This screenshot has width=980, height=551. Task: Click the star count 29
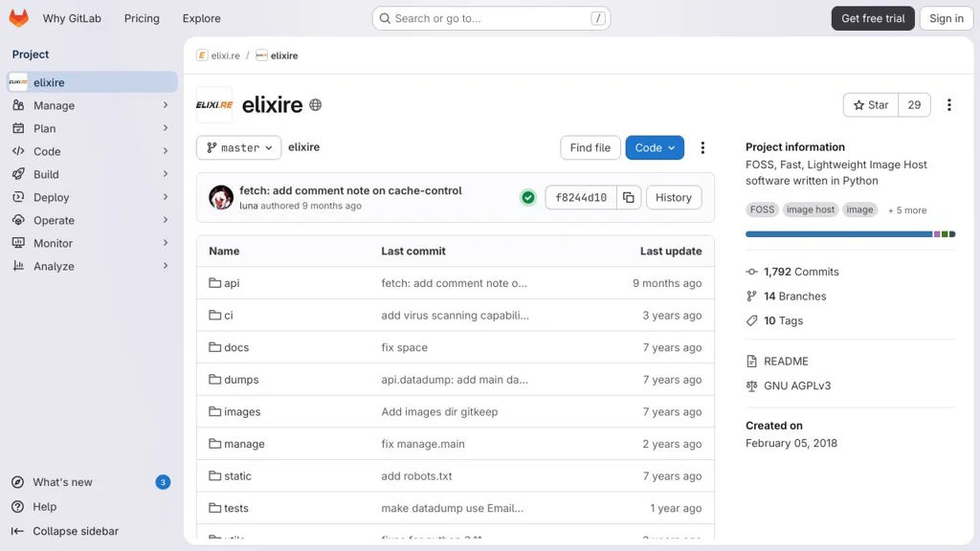914,105
